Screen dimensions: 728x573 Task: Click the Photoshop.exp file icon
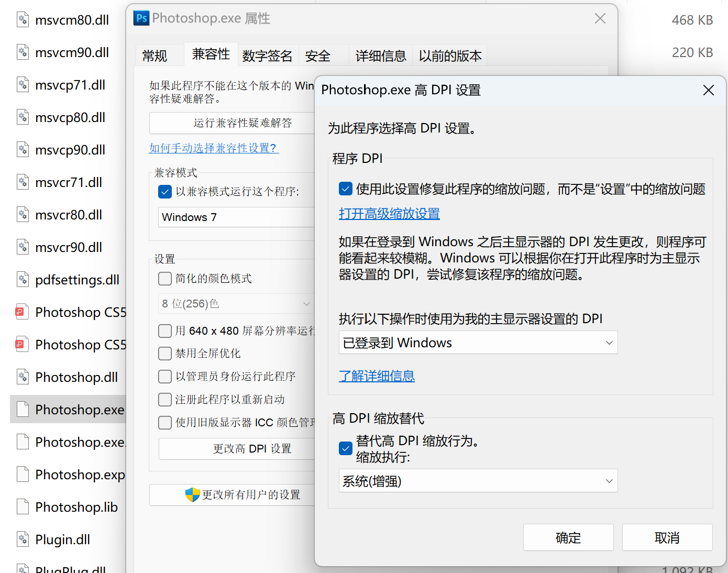(x=23, y=475)
